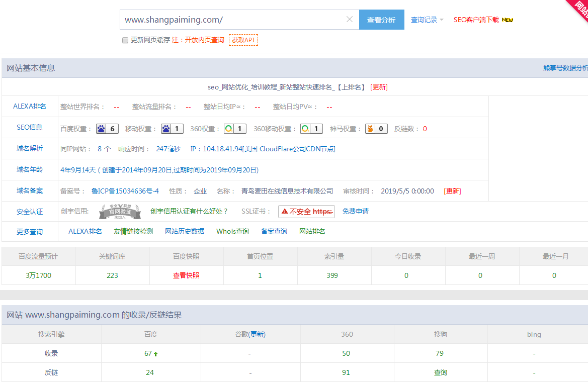This screenshot has height=387, width=588.
Task: Click the 今日收录 column header
Action: 407,256
